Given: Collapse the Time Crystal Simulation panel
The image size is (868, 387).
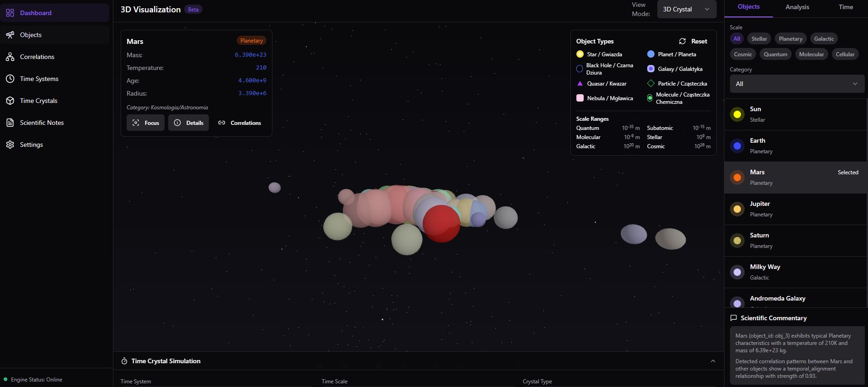Looking at the screenshot, I should point(713,361).
